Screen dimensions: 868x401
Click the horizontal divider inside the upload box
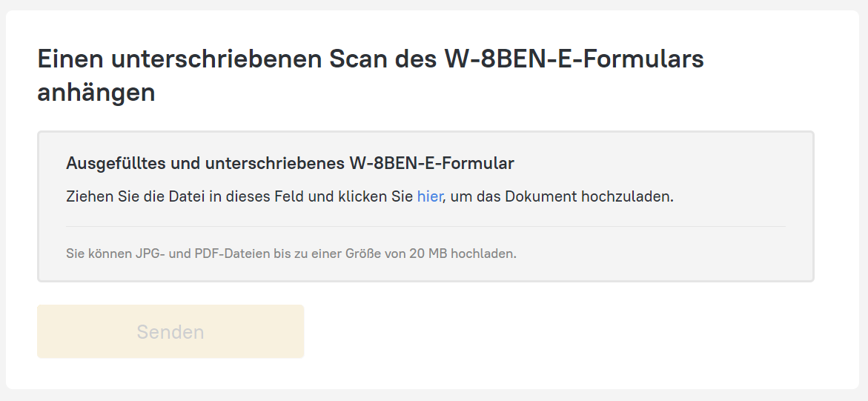425,226
